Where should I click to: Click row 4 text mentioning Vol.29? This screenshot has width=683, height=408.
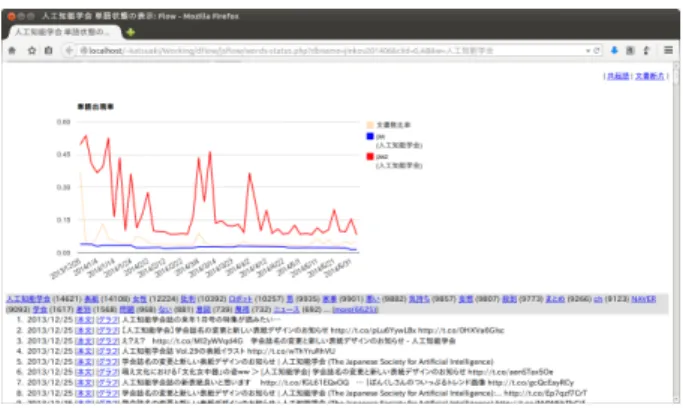pyautogui.click(x=228, y=351)
